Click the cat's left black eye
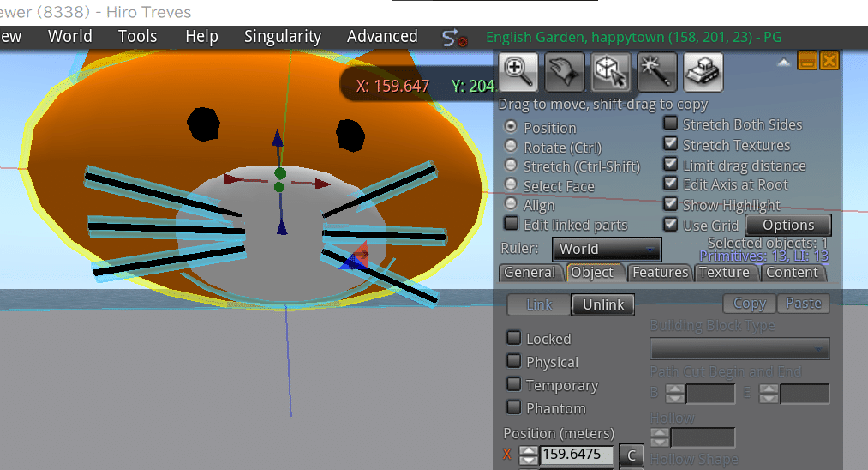Image resolution: width=868 pixels, height=470 pixels. tap(203, 124)
